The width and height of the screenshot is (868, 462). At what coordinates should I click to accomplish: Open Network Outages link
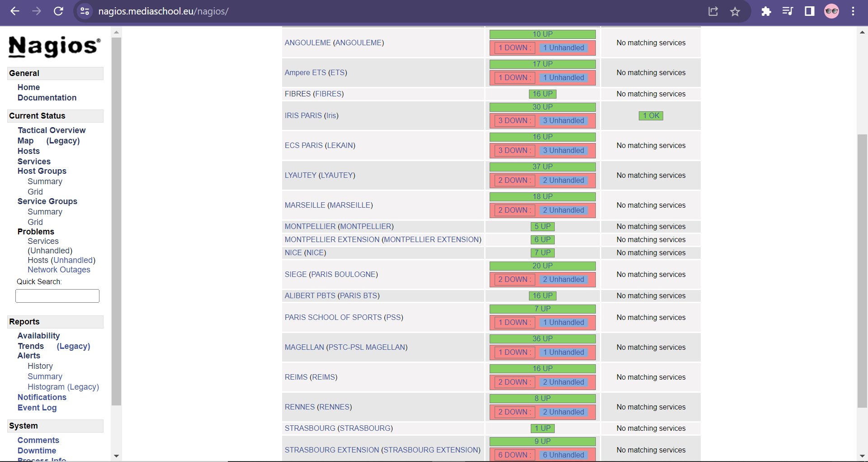click(59, 270)
